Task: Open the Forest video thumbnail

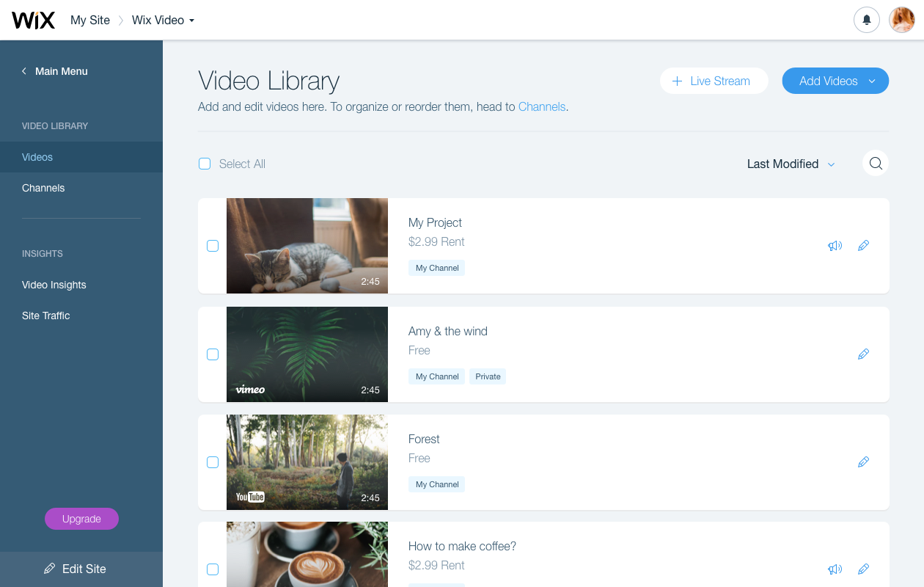Action: tap(307, 462)
